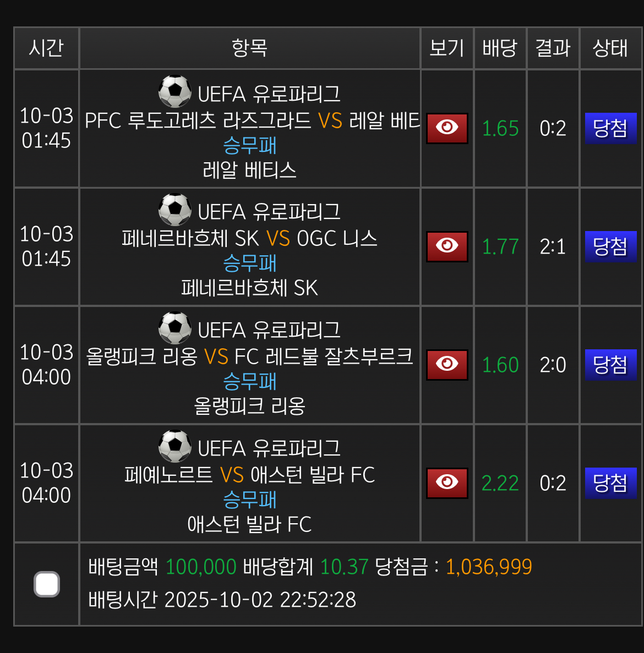The height and width of the screenshot is (653, 644).
Task: Click the 승무패 link on first match
Action: coord(250,146)
